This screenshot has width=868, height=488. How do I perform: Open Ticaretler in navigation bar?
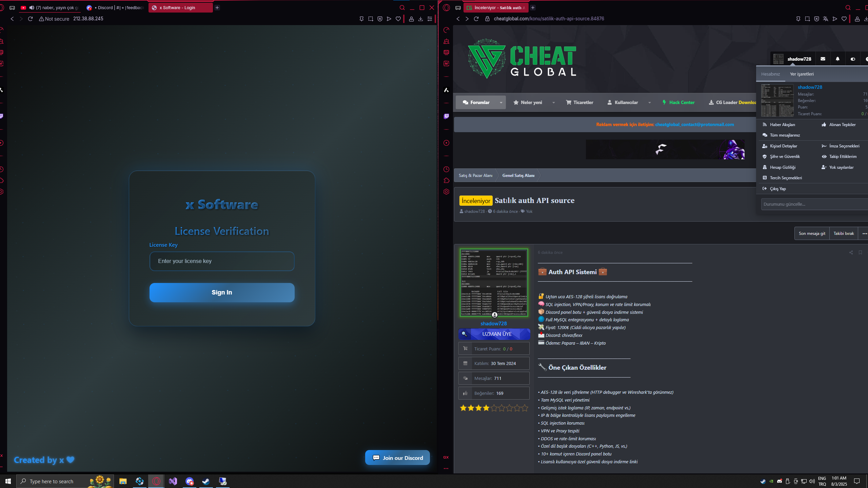(579, 102)
